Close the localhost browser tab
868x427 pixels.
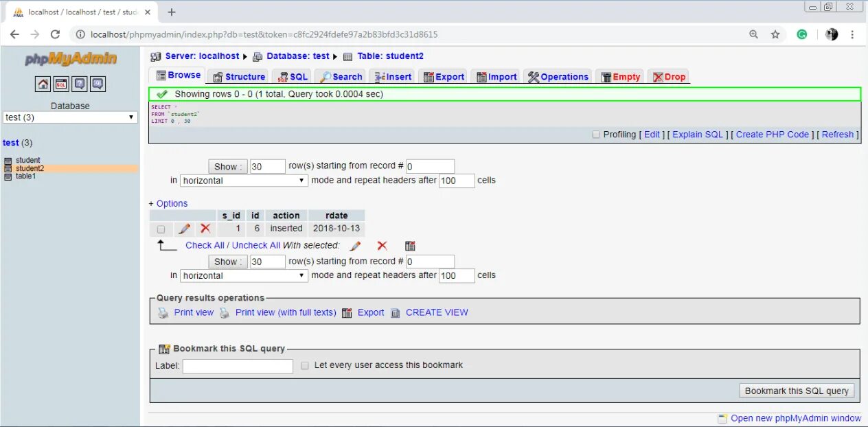tap(146, 12)
